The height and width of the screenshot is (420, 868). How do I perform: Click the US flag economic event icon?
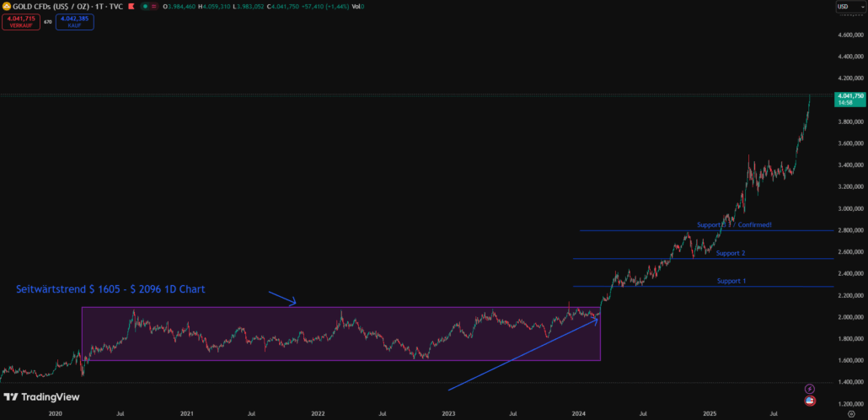click(x=810, y=401)
